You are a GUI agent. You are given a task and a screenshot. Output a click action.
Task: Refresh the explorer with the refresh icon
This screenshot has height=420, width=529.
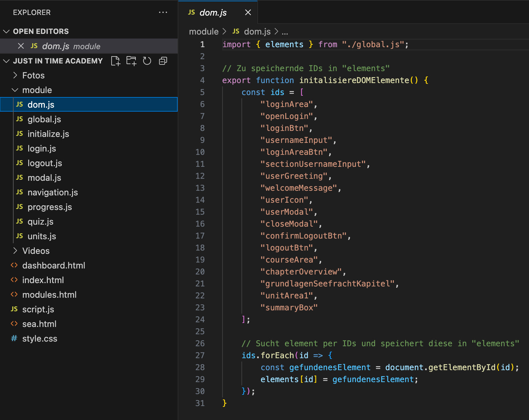[147, 61]
